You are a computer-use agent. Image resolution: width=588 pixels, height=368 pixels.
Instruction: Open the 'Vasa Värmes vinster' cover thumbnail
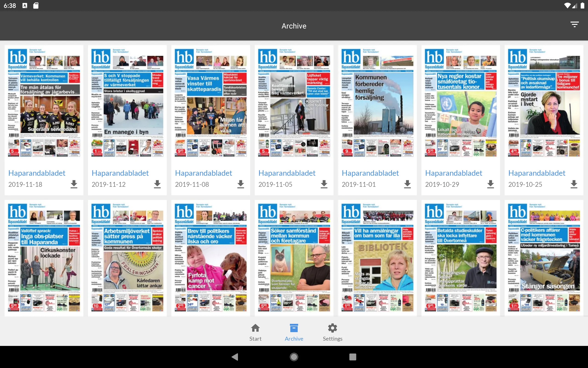click(211, 103)
